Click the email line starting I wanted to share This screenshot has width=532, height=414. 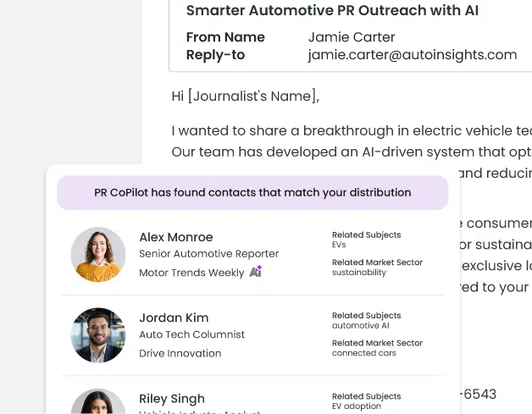pyautogui.click(x=352, y=131)
